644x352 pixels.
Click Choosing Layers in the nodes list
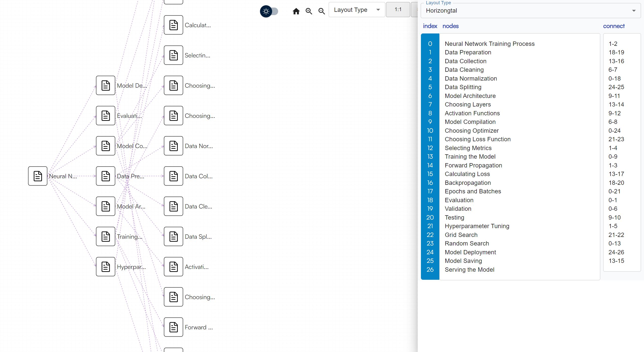468,104
